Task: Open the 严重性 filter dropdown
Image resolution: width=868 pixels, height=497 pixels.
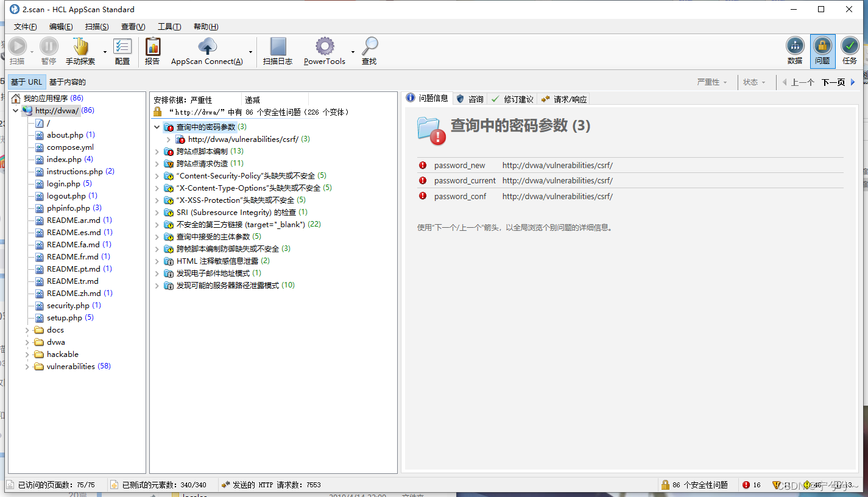Action: coord(712,82)
